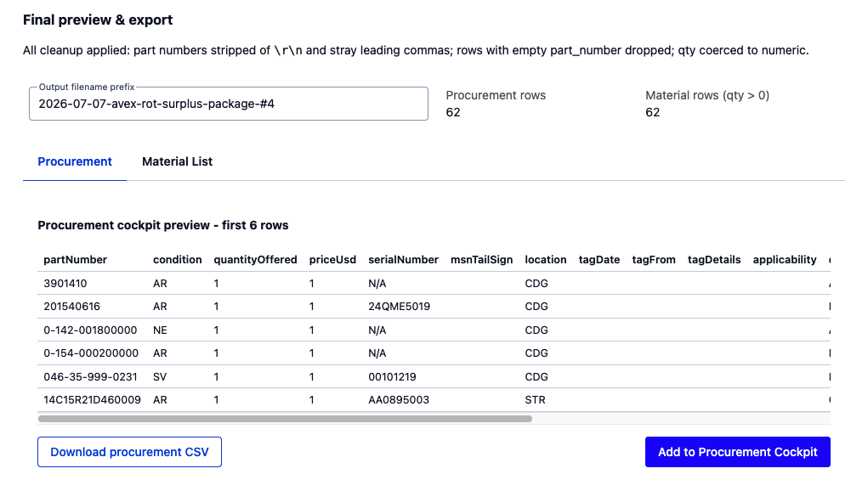
Task: Click serial number 00101219 cell
Action: click(392, 376)
